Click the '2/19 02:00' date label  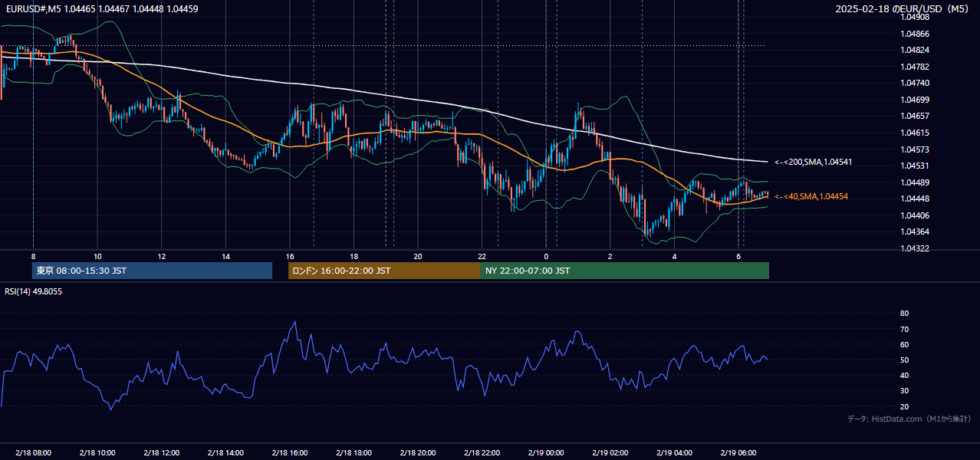610,453
